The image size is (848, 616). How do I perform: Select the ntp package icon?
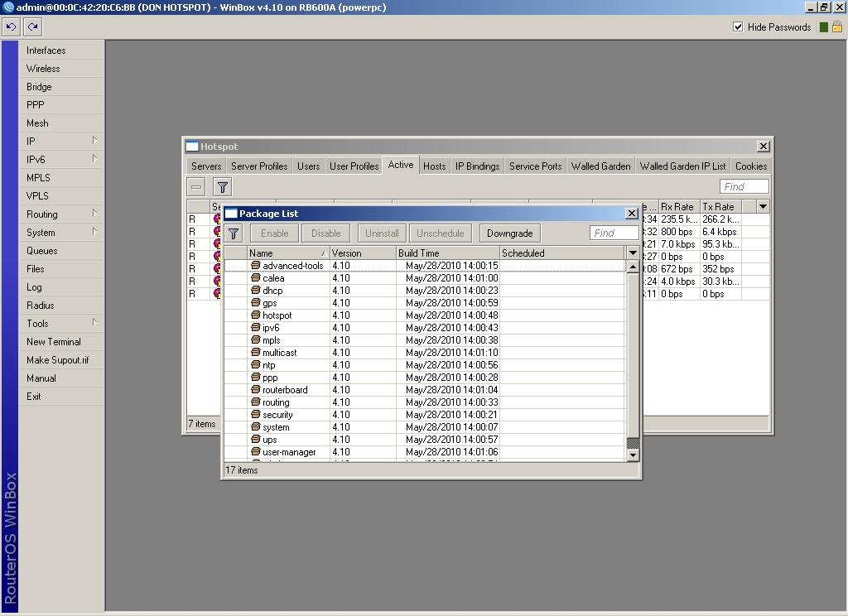pyautogui.click(x=256, y=364)
